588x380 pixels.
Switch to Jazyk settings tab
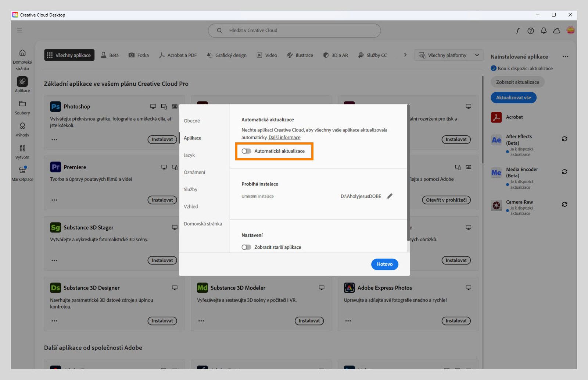pos(189,155)
